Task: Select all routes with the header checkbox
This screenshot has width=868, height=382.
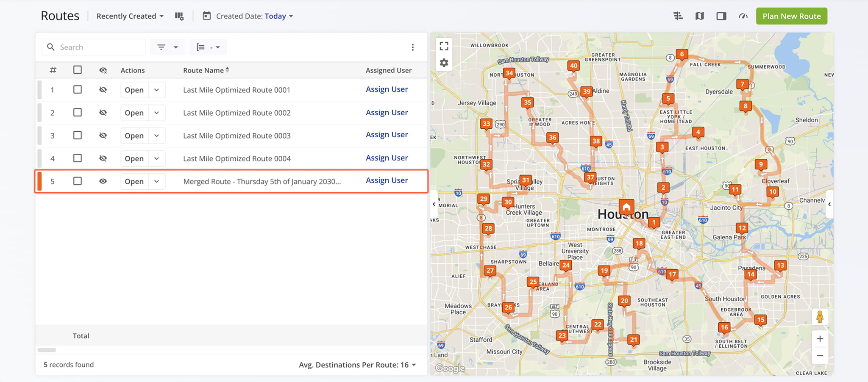Action: click(x=77, y=70)
